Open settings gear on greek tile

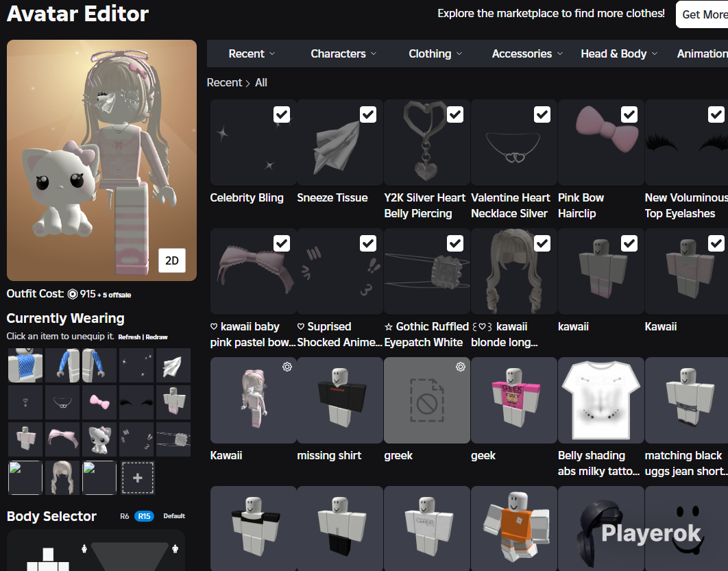[x=461, y=367]
